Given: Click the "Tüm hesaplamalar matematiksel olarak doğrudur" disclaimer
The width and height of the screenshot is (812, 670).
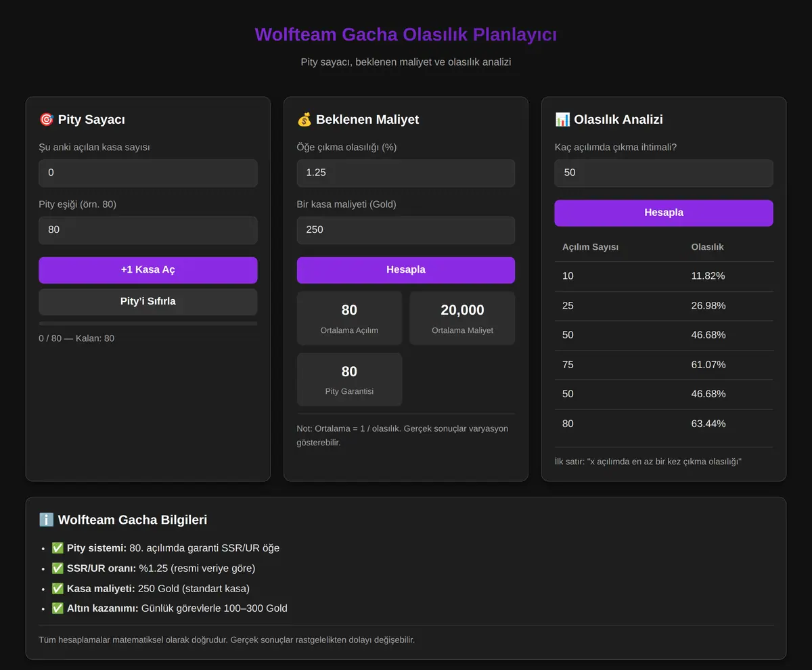Looking at the screenshot, I should point(227,640).
